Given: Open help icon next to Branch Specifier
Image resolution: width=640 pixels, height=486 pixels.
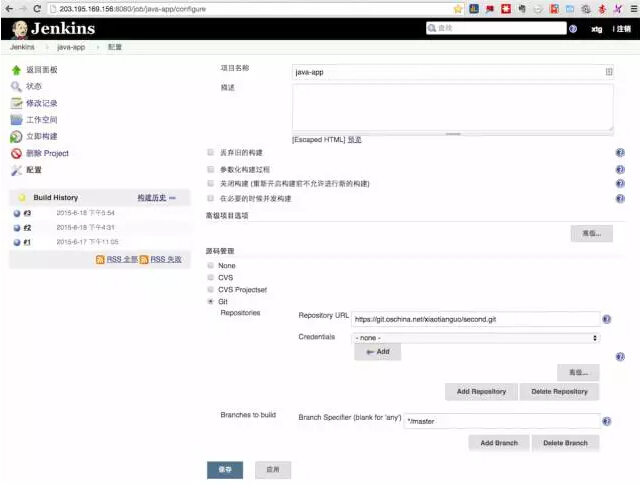Looking at the screenshot, I should coord(607,421).
